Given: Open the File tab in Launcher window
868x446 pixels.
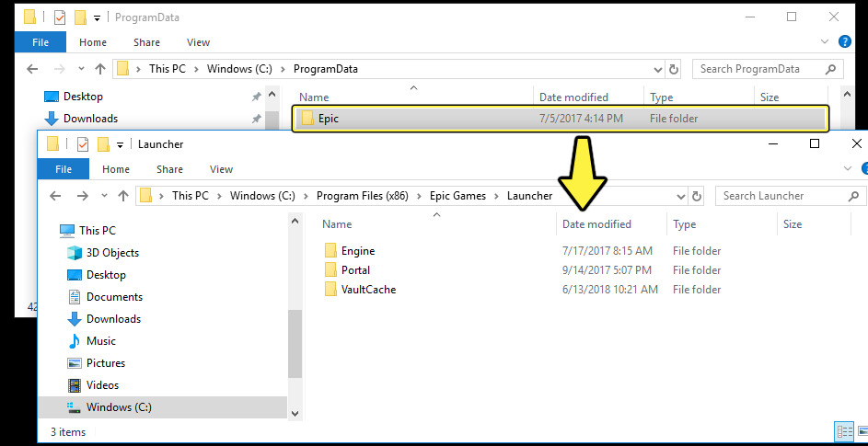Looking at the screenshot, I should (64, 169).
